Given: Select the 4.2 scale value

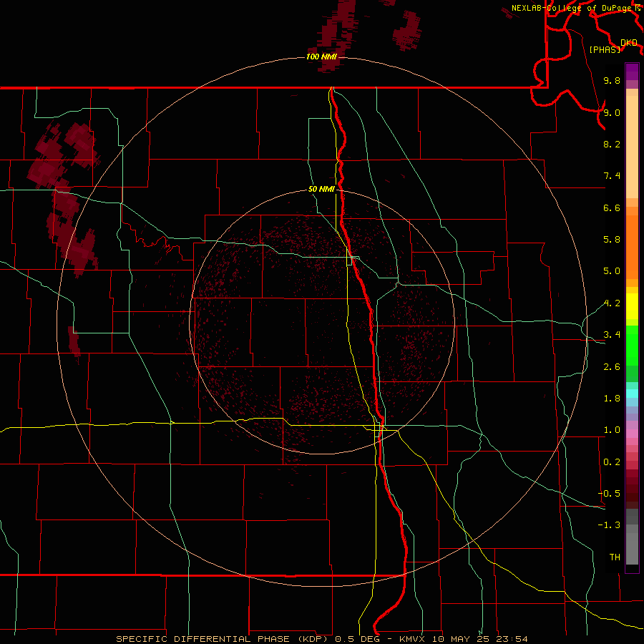Looking at the screenshot, I should click(612, 303).
